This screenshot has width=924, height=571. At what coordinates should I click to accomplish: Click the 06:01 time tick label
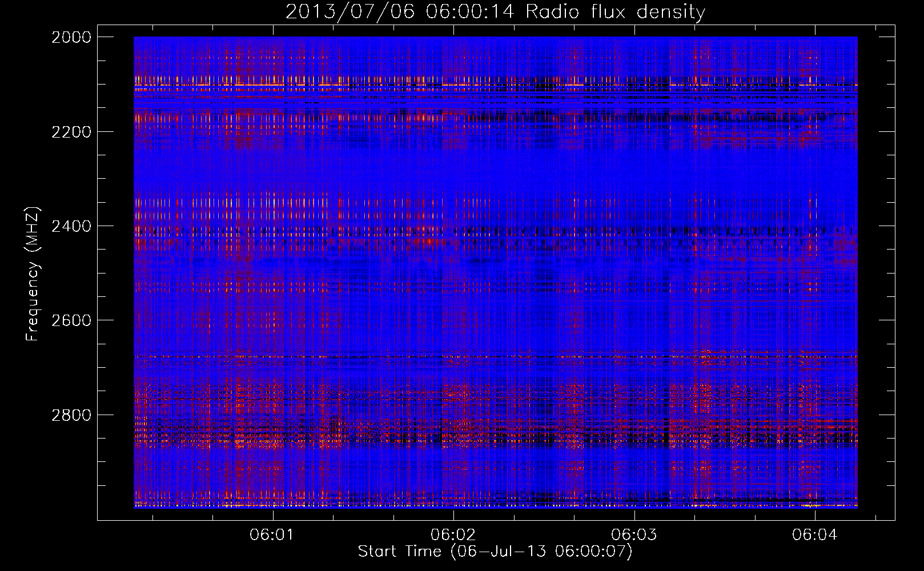[x=272, y=534]
